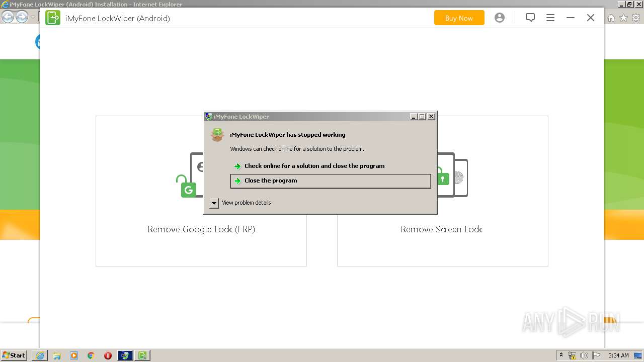Open File Explorer folder taskbar icon

pos(57,355)
